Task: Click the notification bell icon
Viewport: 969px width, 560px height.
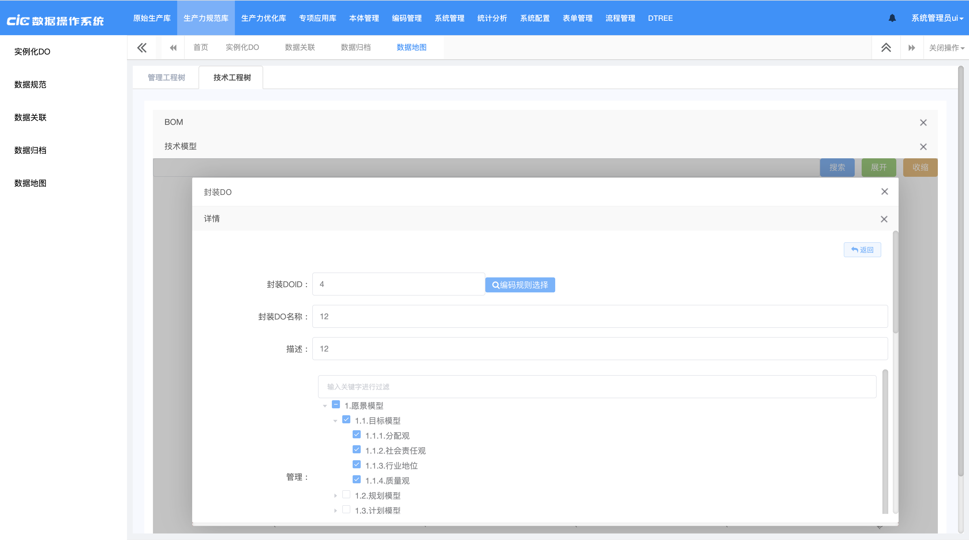Action: [x=892, y=18]
